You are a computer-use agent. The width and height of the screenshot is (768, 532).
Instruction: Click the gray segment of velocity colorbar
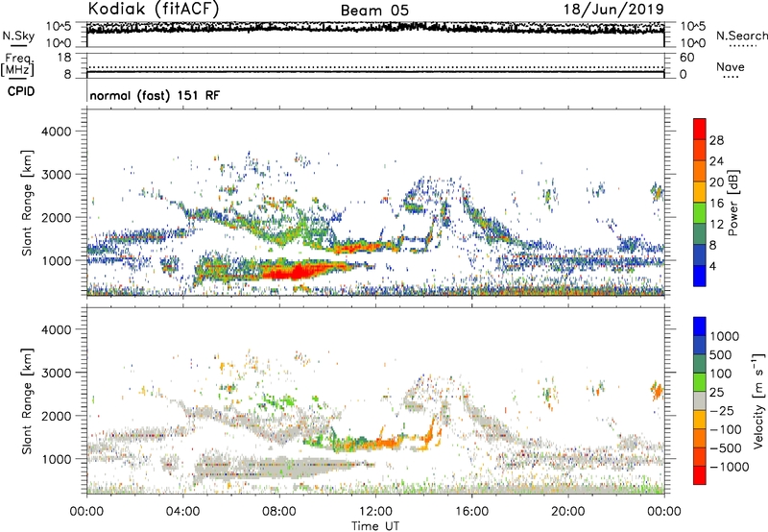pyautogui.click(x=700, y=400)
